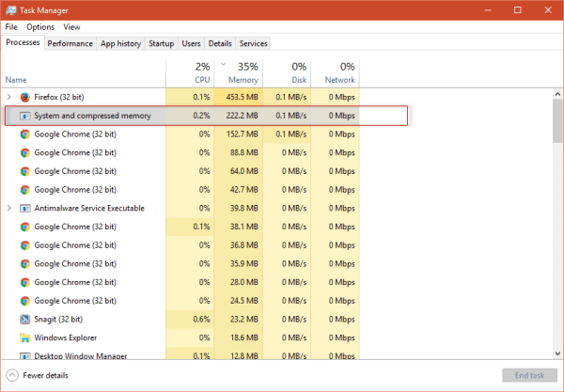
Task: Click Chrome icon in 152.7 MB row
Action: [24, 134]
